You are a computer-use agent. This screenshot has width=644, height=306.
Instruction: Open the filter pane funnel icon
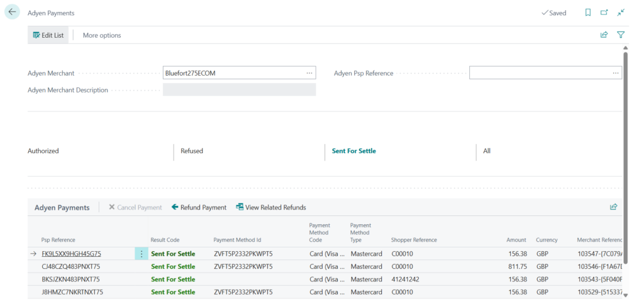(621, 35)
